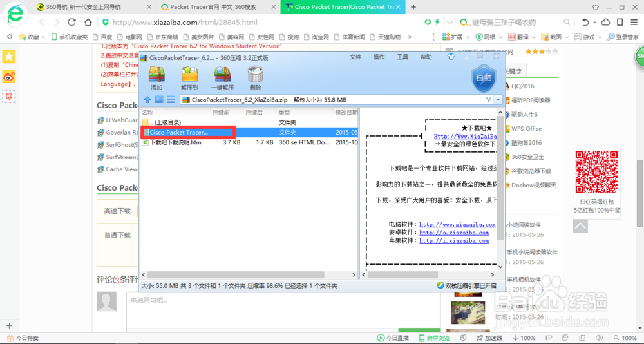Open the 京东商城 bookmark
This screenshot has width=644, height=344.
164,37
